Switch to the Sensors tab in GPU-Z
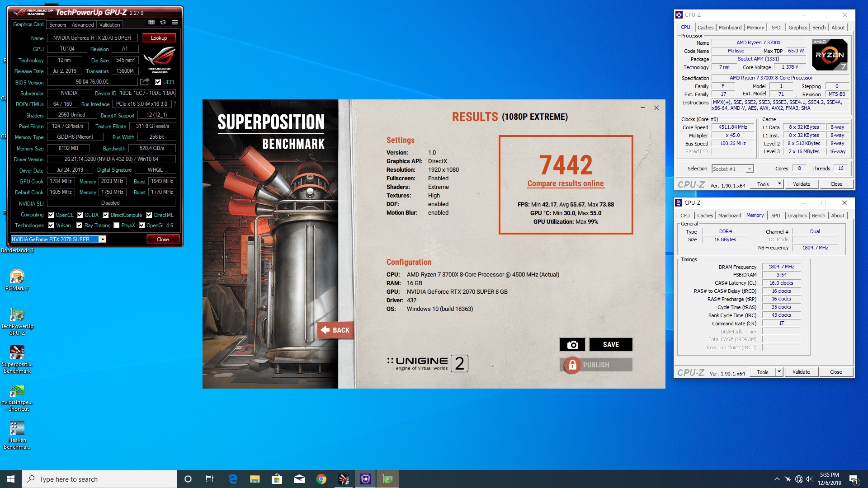868x488 pixels. click(57, 25)
